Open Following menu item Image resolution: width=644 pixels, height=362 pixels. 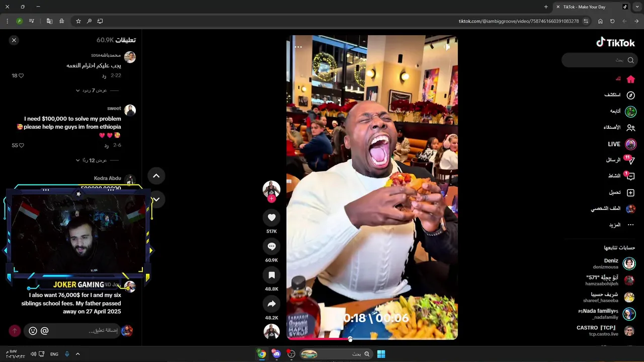623,111
